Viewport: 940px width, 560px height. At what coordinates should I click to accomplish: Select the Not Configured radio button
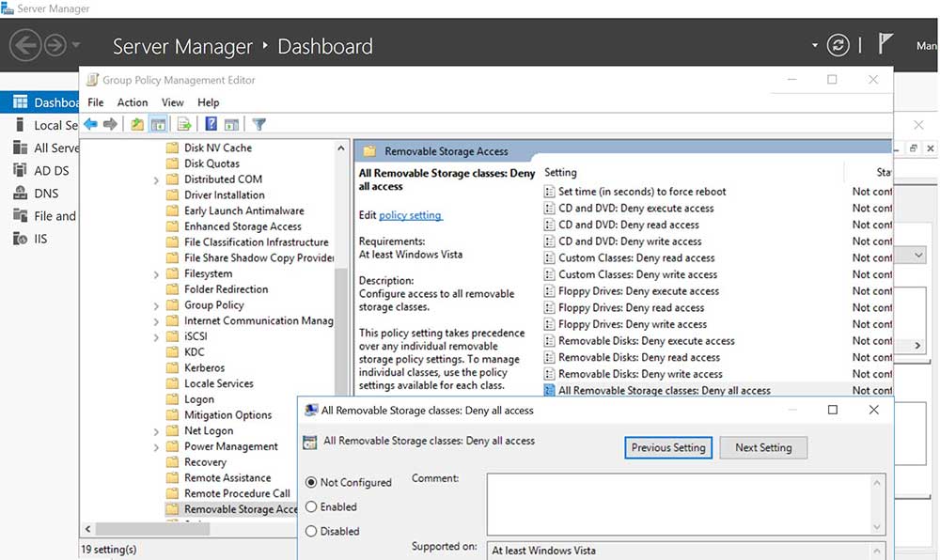[x=312, y=482]
